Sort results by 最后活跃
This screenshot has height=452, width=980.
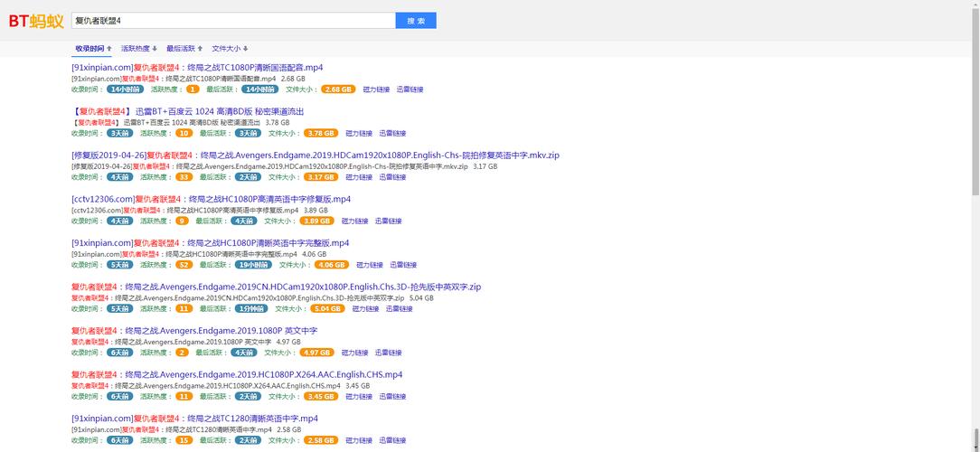point(184,49)
